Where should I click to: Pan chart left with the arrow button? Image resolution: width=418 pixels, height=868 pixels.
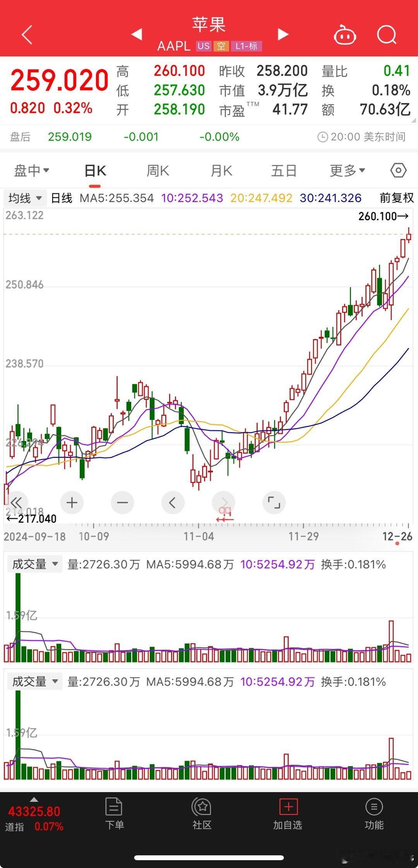coord(173,503)
